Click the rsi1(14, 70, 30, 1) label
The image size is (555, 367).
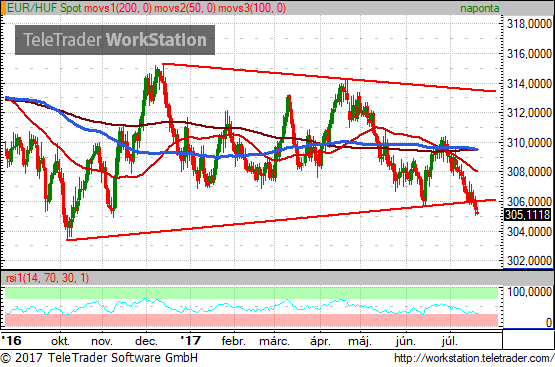tap(47, 278)
